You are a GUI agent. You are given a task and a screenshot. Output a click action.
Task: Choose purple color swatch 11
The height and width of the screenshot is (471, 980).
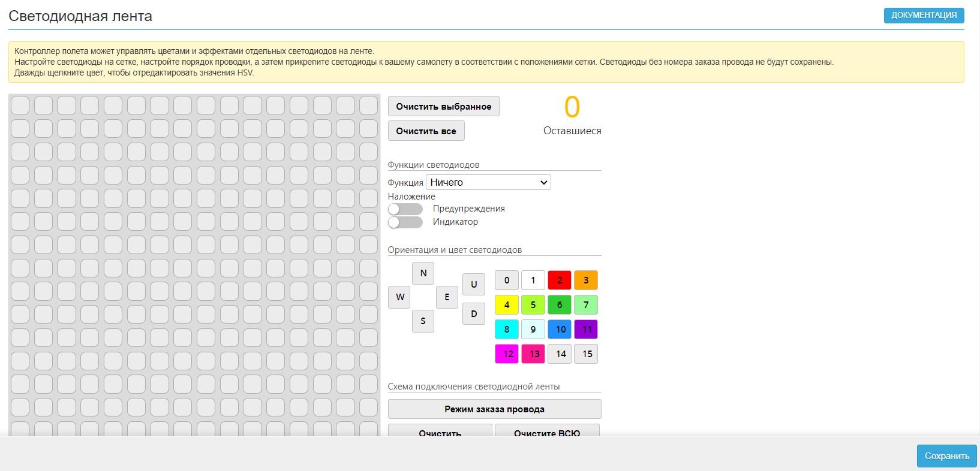(586, 330)
